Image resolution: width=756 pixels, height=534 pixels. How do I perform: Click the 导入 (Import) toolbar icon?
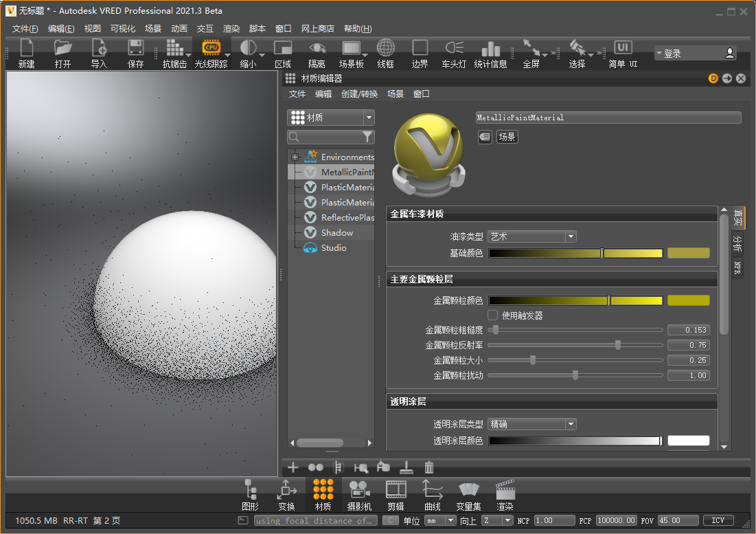coord(99,48)
